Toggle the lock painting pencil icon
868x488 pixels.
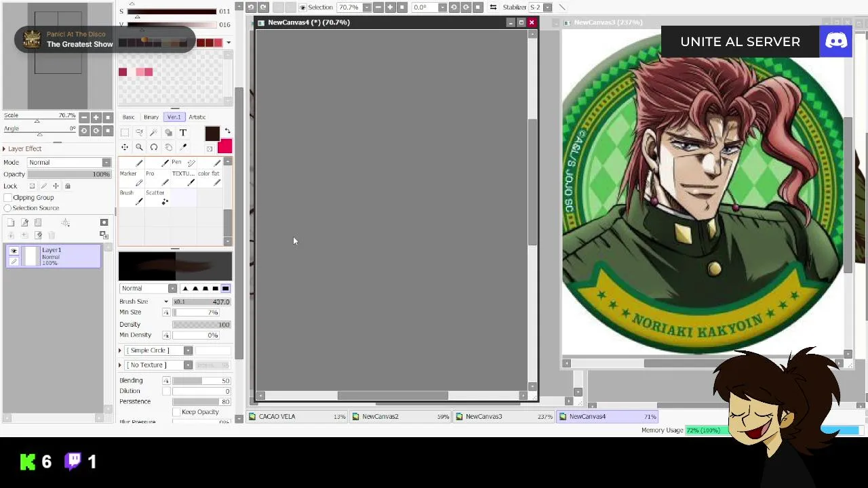click(x=44, y=186)
